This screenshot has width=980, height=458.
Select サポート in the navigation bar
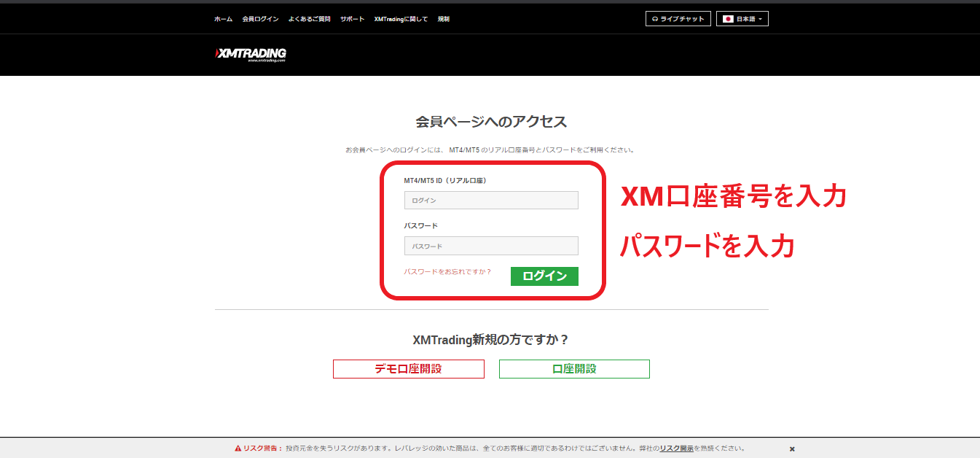coord(352,19)
